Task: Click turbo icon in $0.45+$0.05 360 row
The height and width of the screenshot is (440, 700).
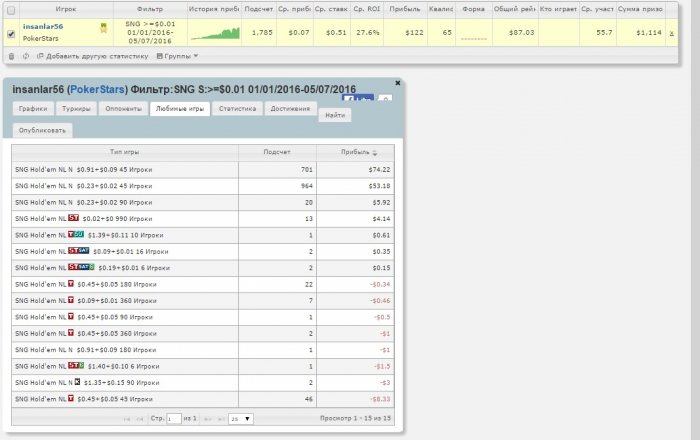Action: (71, 332)
